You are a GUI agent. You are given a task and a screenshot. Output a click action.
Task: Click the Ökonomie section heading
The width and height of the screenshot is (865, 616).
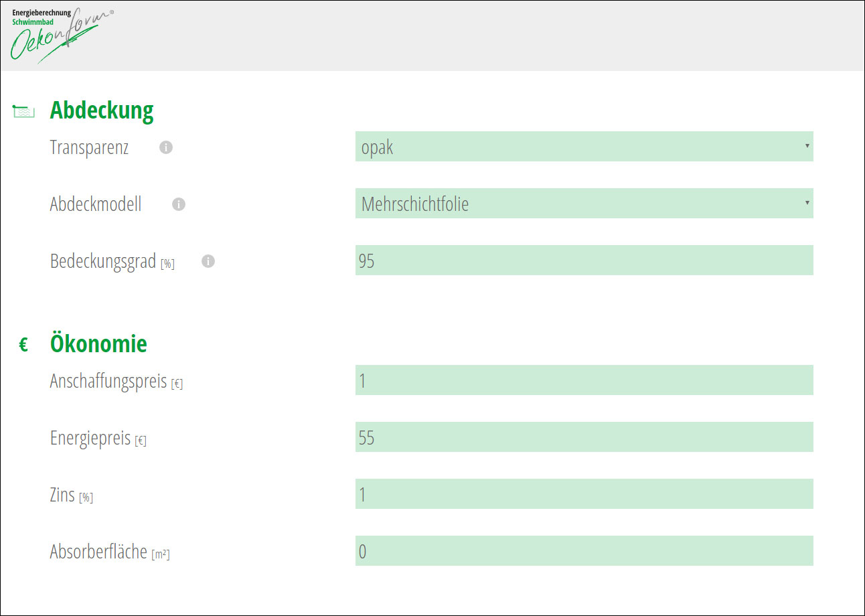coord(98,344)
